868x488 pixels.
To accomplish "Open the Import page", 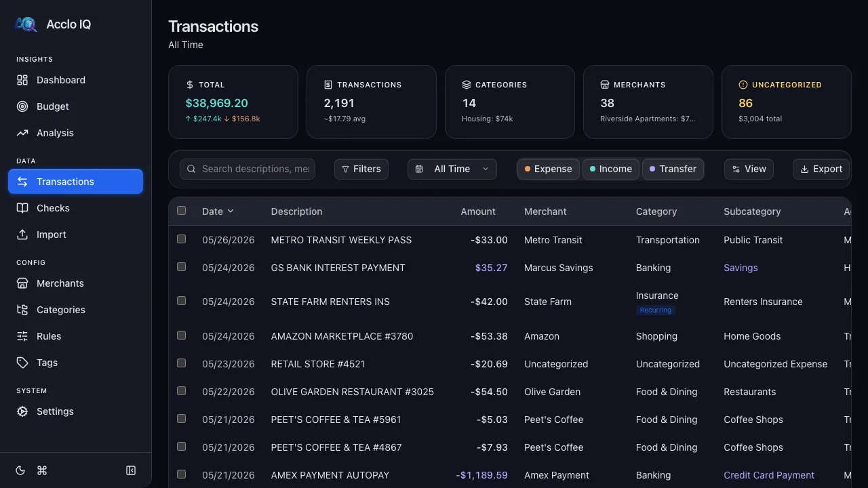I will [x=76, y=235].
